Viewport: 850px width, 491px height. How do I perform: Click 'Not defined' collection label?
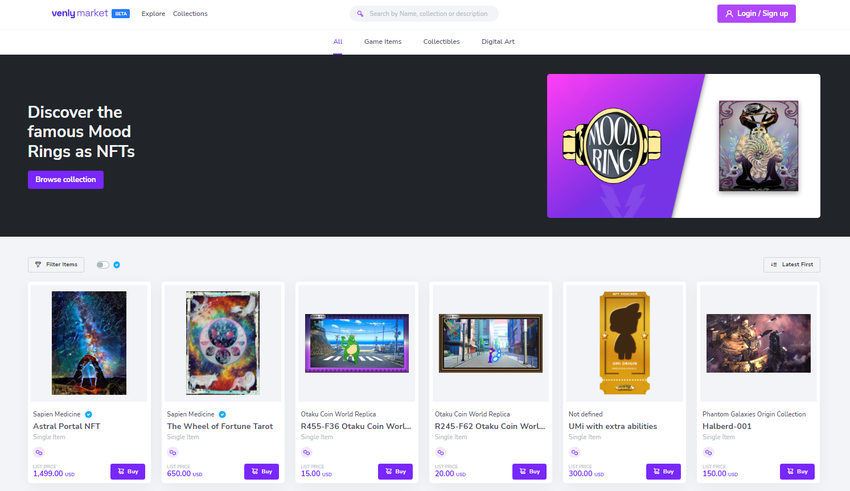click(x=585, y=414)
